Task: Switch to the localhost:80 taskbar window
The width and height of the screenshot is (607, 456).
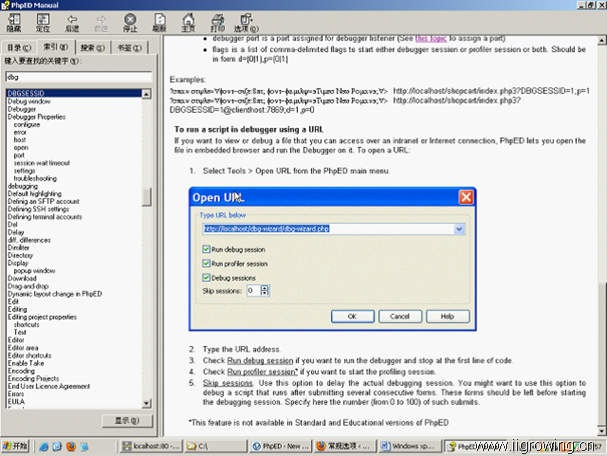Action: [x=151, y=446]
